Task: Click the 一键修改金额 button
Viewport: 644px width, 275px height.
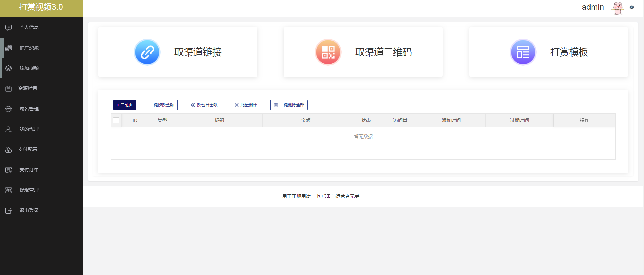Action: coord(162,105)
